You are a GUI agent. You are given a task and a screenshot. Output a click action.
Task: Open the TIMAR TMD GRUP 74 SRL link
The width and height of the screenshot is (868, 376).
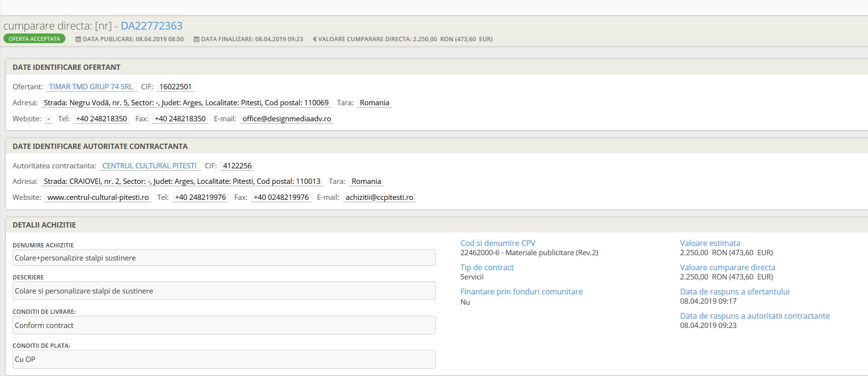click(91, 87)
